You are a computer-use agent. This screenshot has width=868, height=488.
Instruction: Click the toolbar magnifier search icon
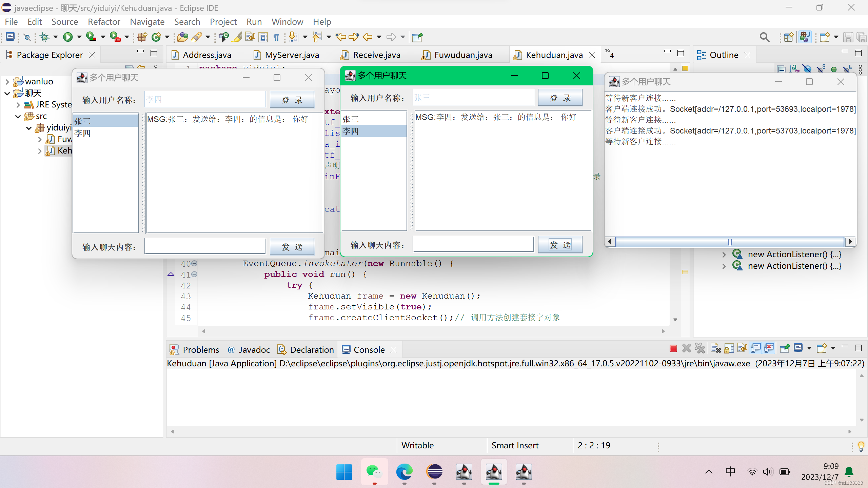tap(765, 37)
